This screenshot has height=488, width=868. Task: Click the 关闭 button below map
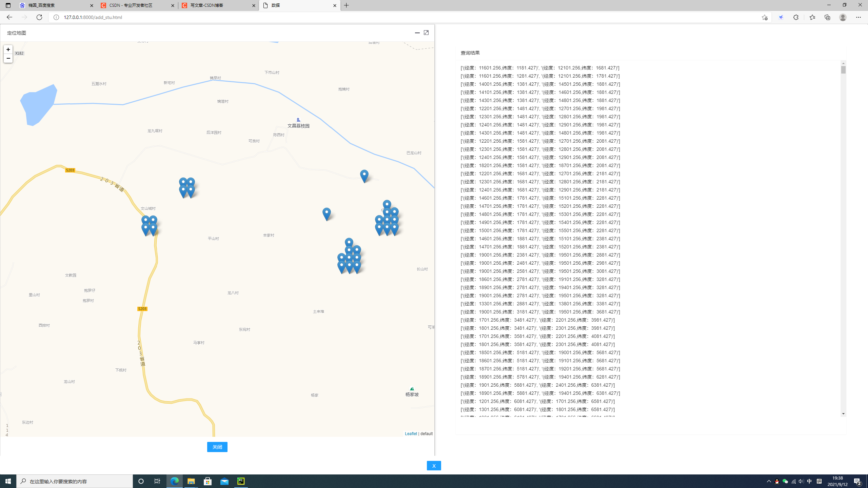217,447
